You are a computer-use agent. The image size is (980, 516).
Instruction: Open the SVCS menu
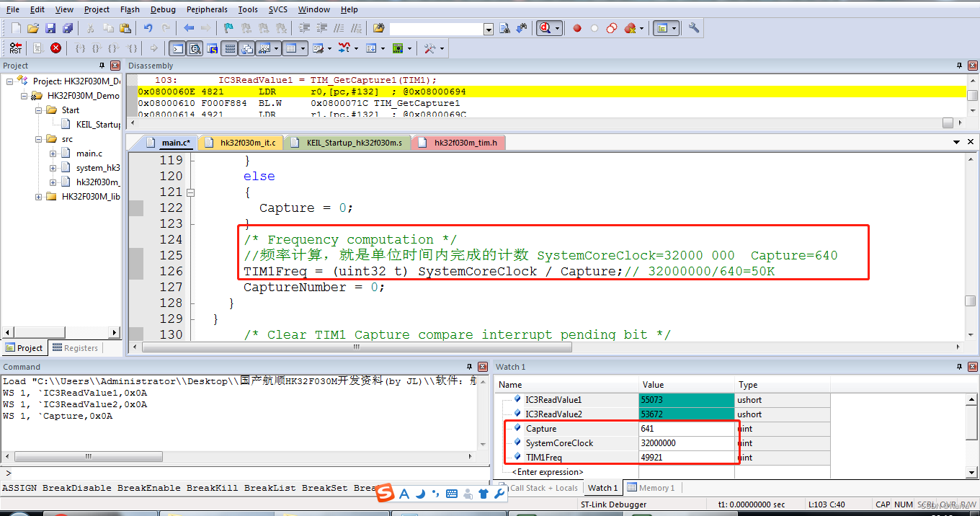278,9
